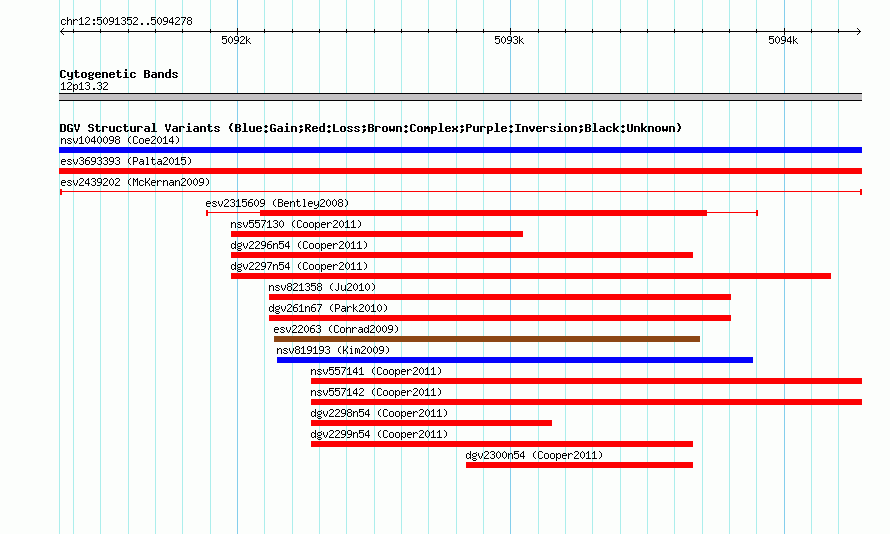Click the nsv557142 (Cooper2011) red bar
Screen dimensions: 890x534
point(586,402)
